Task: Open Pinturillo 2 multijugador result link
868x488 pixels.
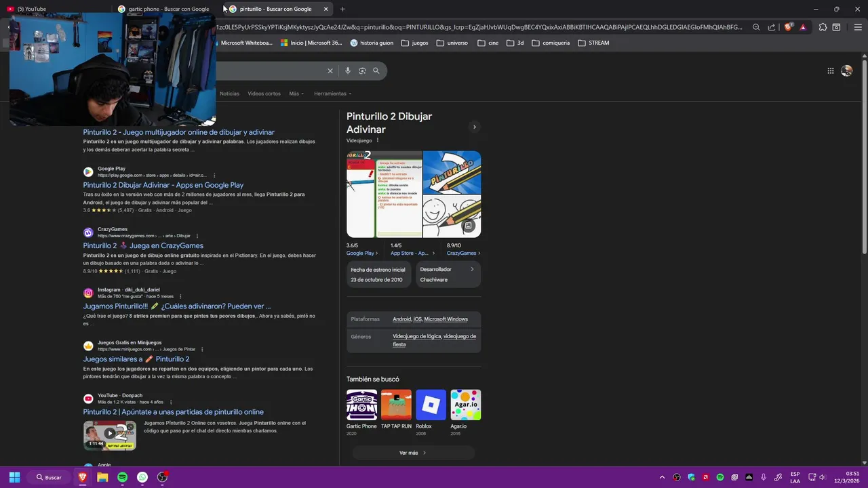Action: tap(179, 132)
